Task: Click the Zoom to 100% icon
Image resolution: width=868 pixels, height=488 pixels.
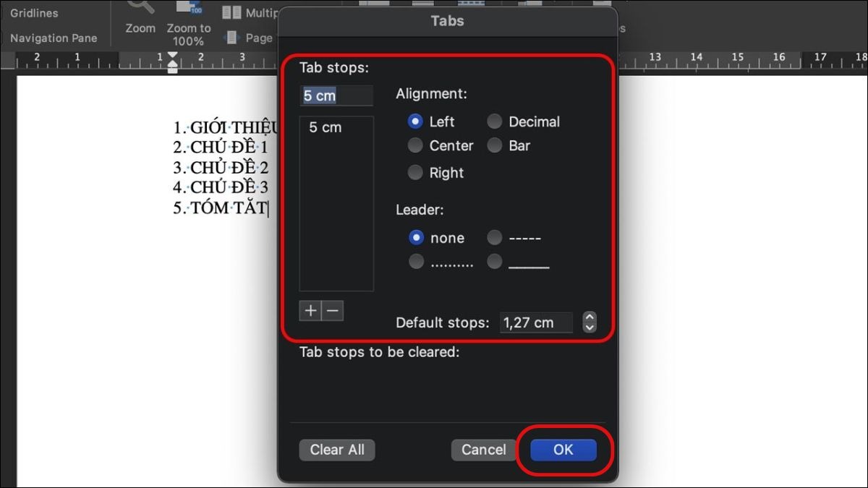Action: (189, 9)
